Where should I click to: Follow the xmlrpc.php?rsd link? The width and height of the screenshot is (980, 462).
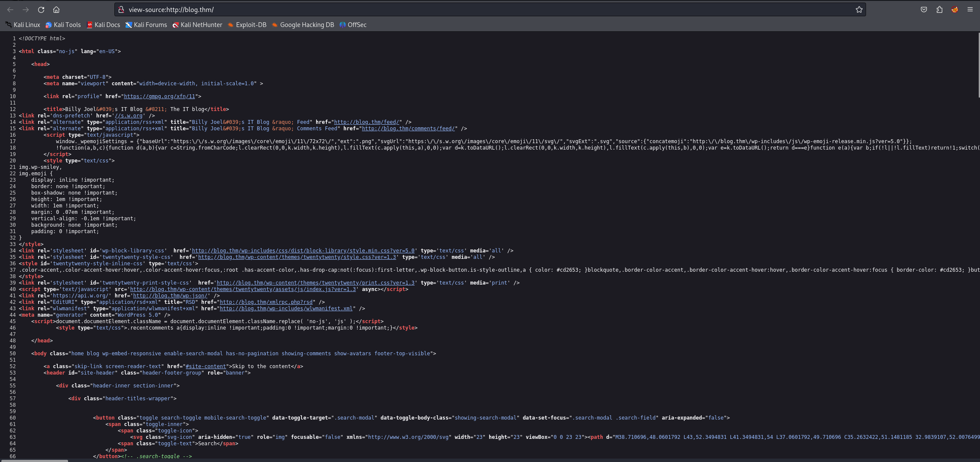tap(266, 302)
